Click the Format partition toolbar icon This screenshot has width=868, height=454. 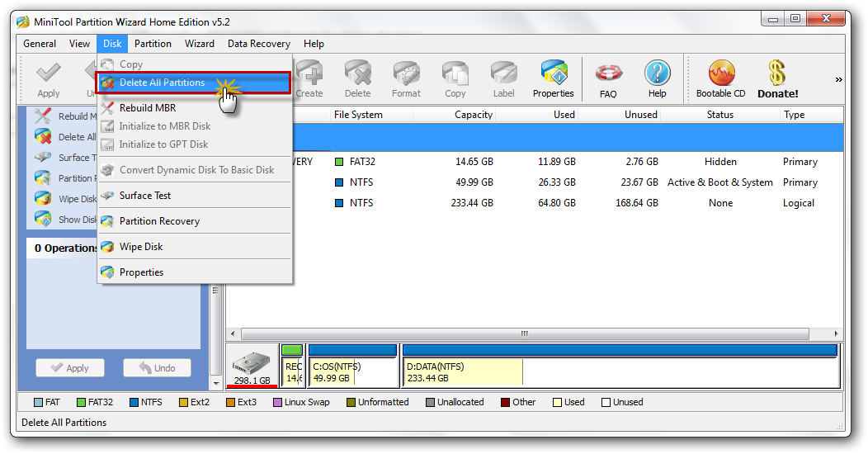(x=406, y=73)
